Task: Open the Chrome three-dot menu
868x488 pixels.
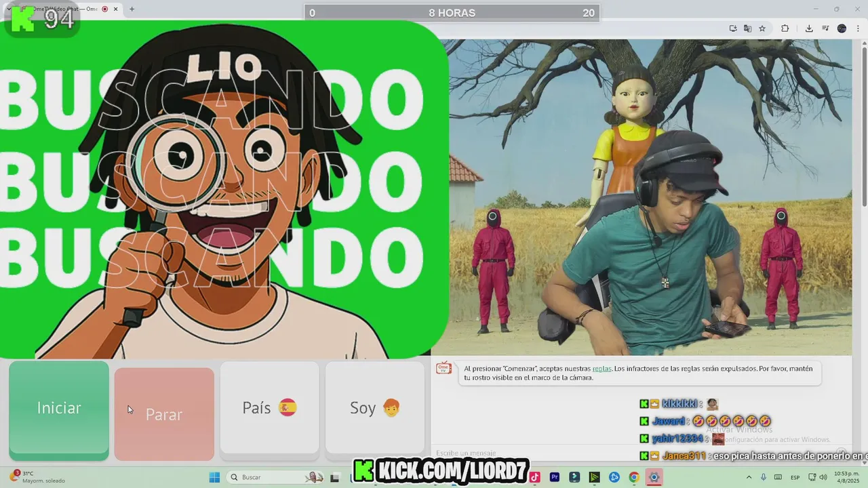Action: [858, 28]
